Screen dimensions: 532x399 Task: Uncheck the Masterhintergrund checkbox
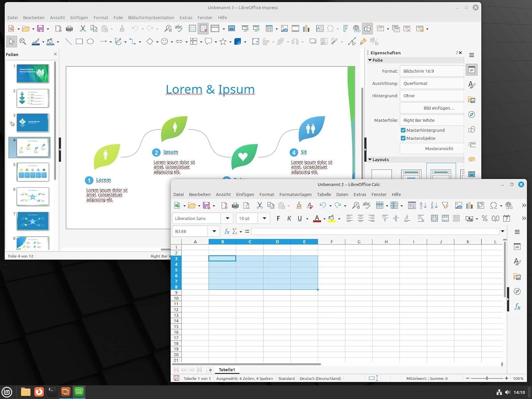403,130
